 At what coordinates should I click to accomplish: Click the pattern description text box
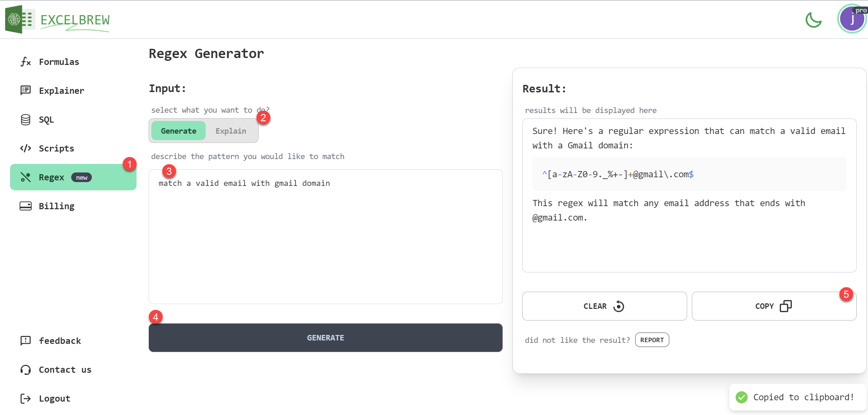(325, 236)
